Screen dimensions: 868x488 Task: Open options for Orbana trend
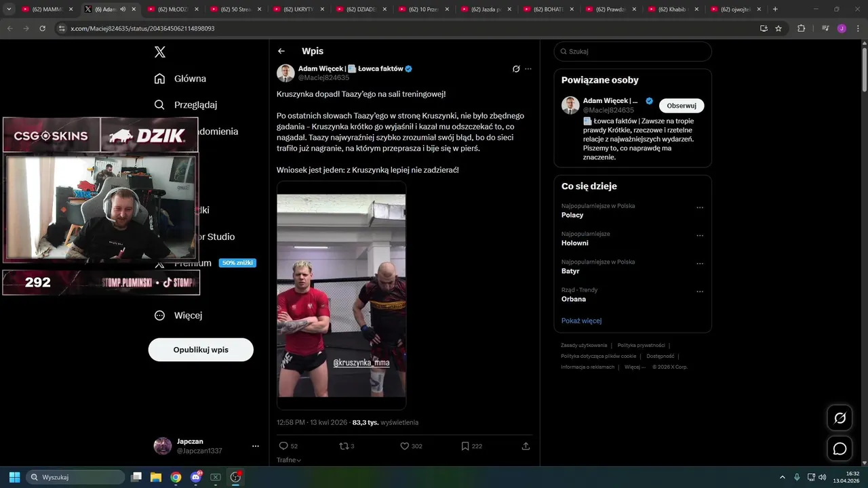click(700, 292)
